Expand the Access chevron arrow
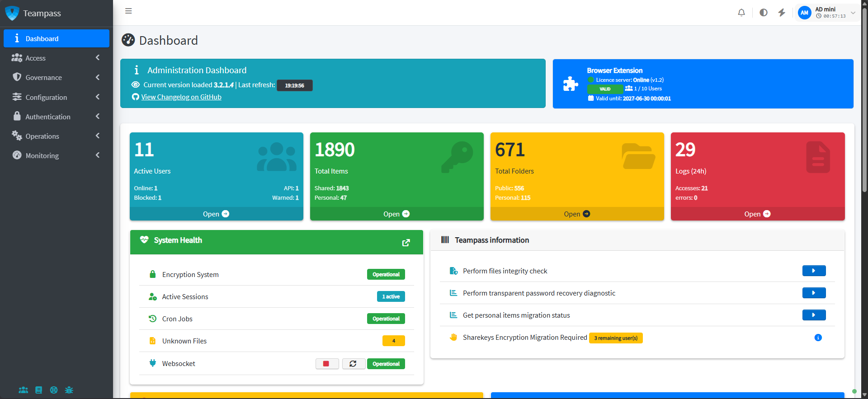The image size is (868, 399). [98, 58]
